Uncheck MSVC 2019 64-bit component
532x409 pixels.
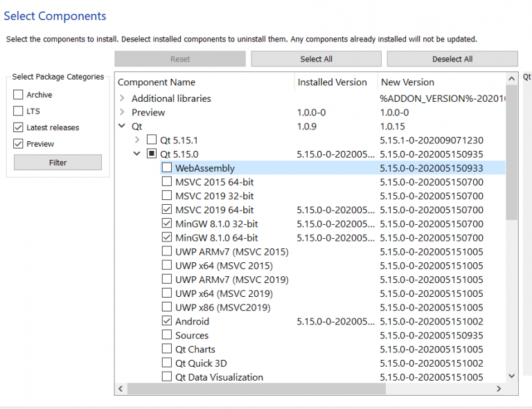[167, 210]
